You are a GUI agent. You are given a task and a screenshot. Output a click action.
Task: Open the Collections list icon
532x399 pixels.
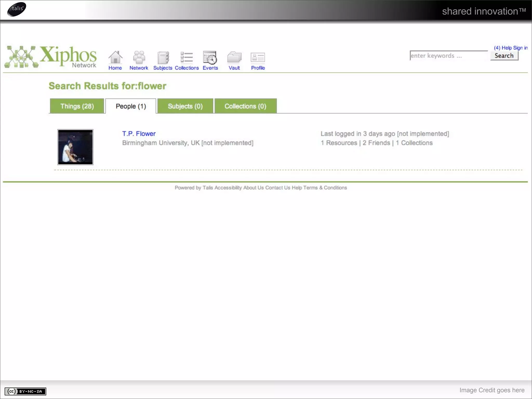pyautogui.click(x=187, y=57)
